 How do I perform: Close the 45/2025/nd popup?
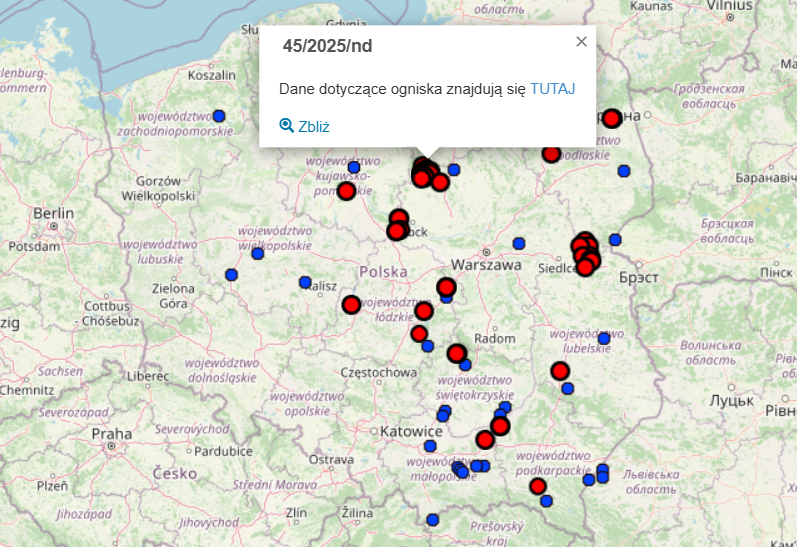pos(581,42)
